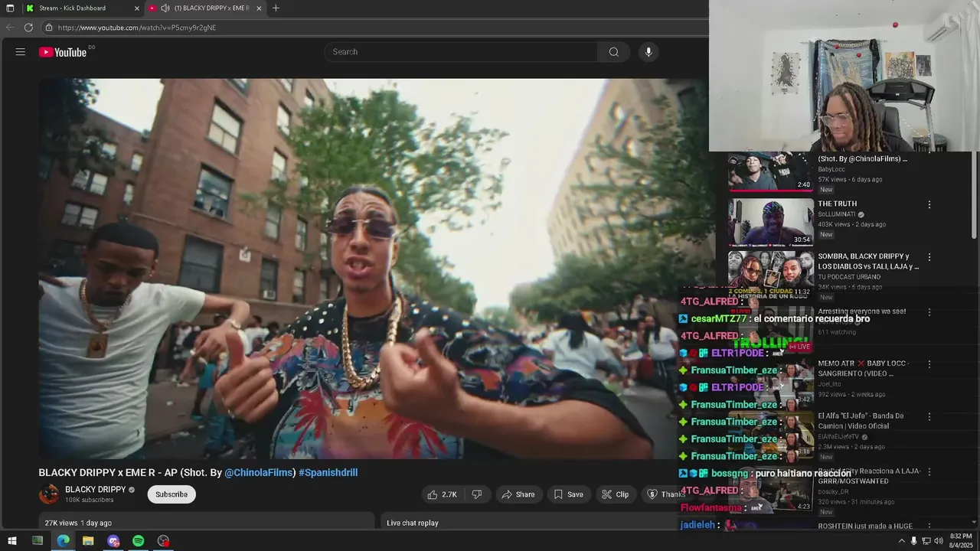The image size is (980, 551).
Task: Open the browser tab actions menu
Action: 10,8
